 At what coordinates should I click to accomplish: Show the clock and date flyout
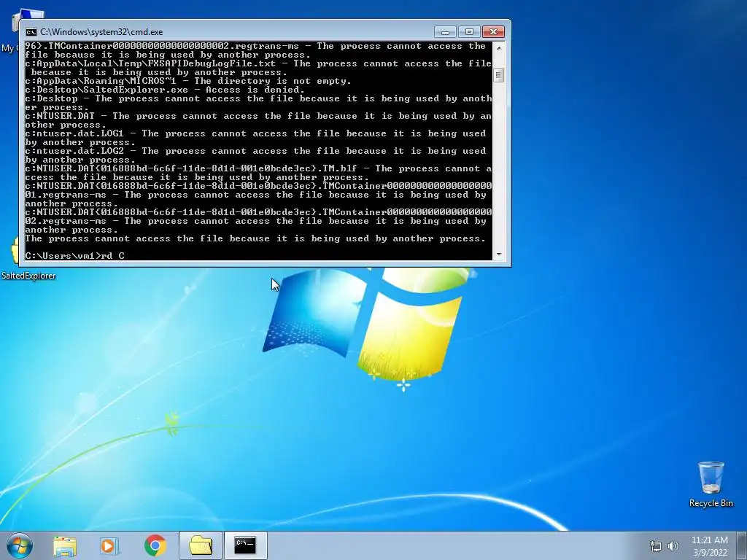click(x=710, y=546)
